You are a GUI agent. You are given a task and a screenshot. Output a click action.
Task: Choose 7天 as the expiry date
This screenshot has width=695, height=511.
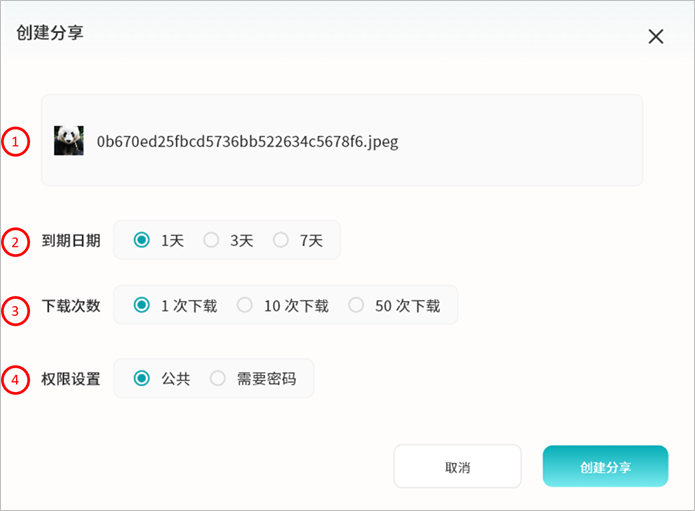(281, 240)
